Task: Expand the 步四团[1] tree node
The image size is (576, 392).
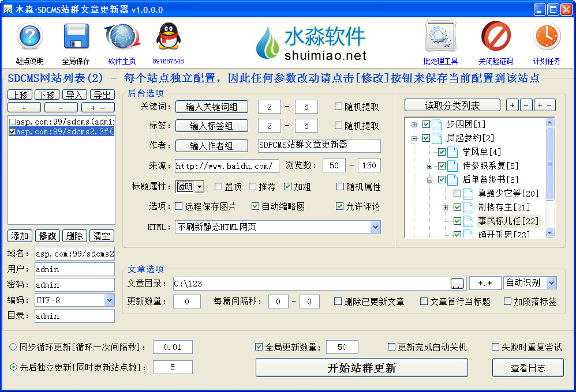Action: coord(414,125)
